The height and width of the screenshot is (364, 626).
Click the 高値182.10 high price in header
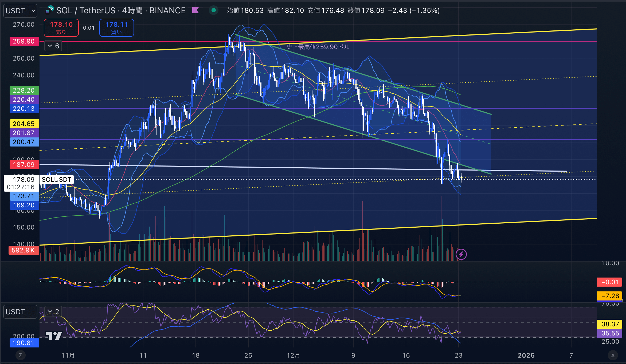point(285,10)
